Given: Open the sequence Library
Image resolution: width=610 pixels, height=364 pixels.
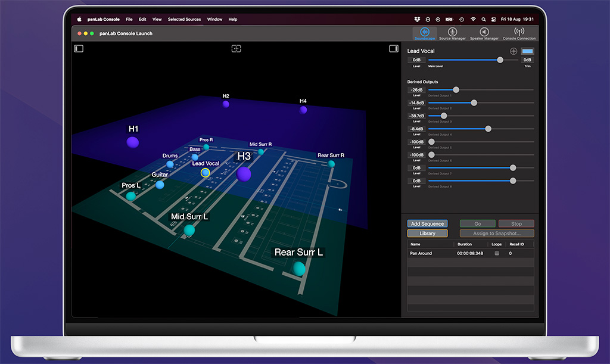Looking at the screenshot, I should (x=427, y=234).
